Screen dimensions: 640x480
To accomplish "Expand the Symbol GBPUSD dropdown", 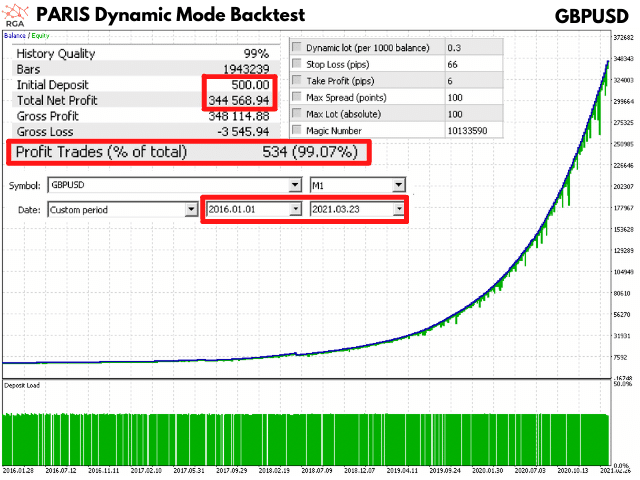I will 294,186.
